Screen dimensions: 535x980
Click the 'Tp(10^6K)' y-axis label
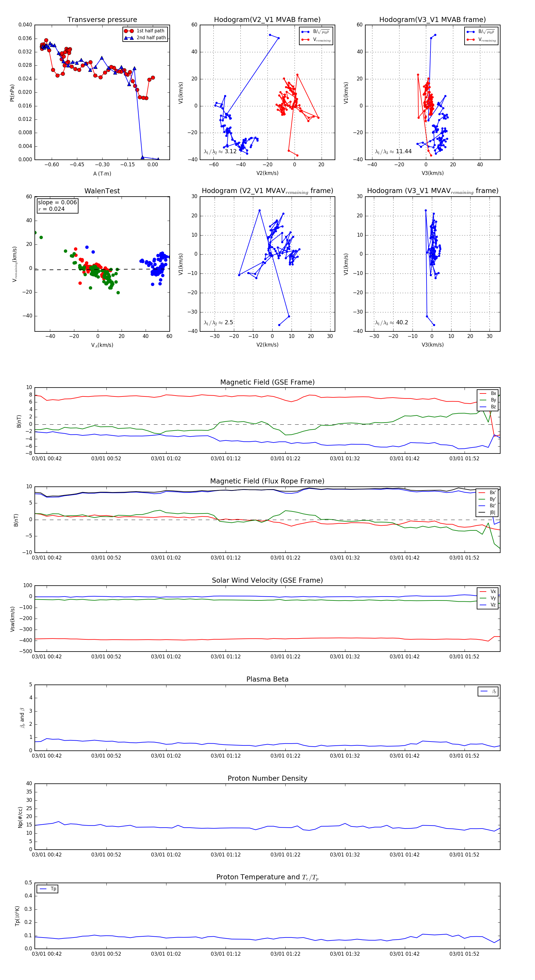click(17, 916)
